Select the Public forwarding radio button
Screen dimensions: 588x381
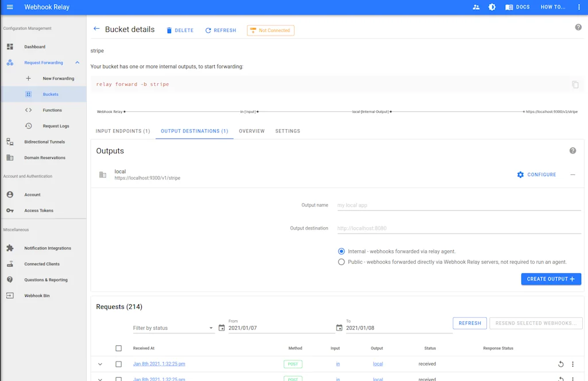[341, 262]
